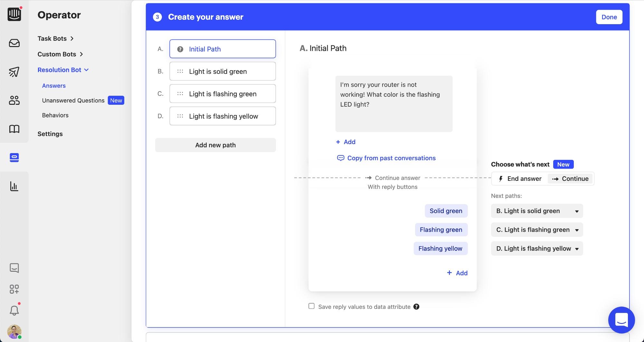Go to the Answers page

tap(54, 86)
